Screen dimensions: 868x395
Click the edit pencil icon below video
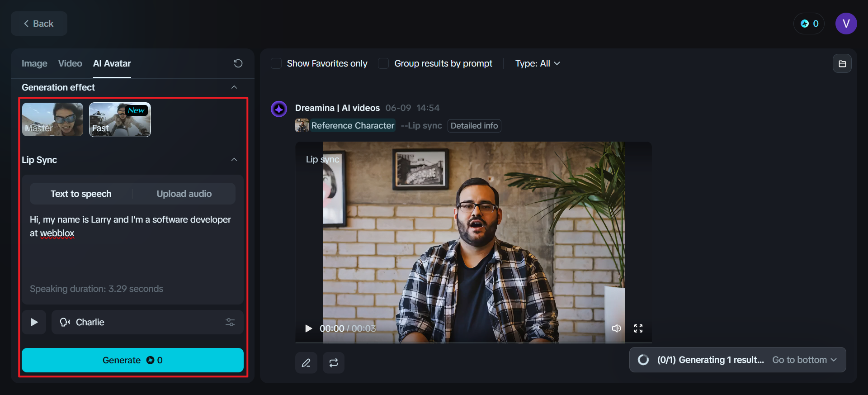point(306,363)
